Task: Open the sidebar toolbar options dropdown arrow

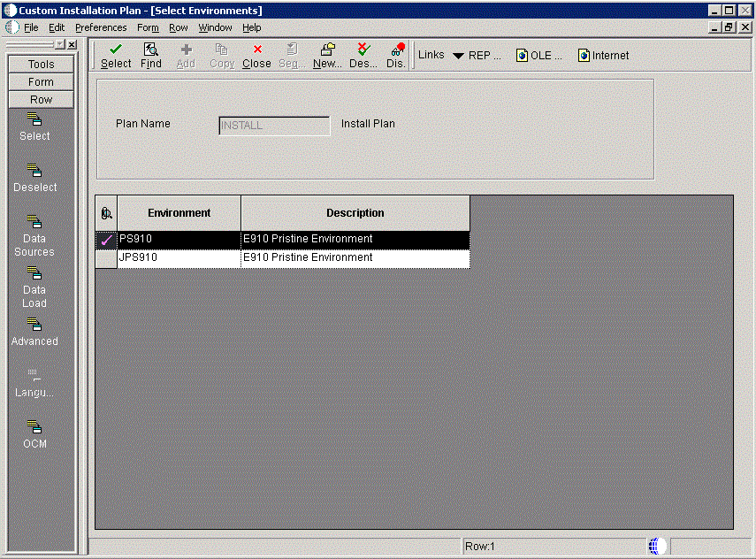Action: [x=60, y=44]
